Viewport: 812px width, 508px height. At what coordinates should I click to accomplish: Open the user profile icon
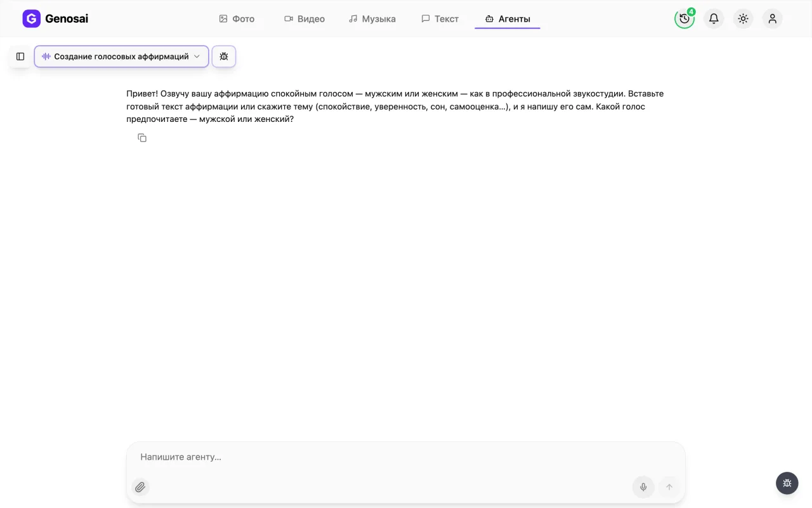coord(772,18)
